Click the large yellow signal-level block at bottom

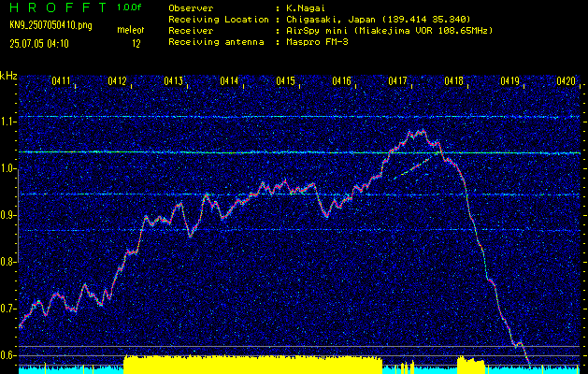click(x=252, y=365)
